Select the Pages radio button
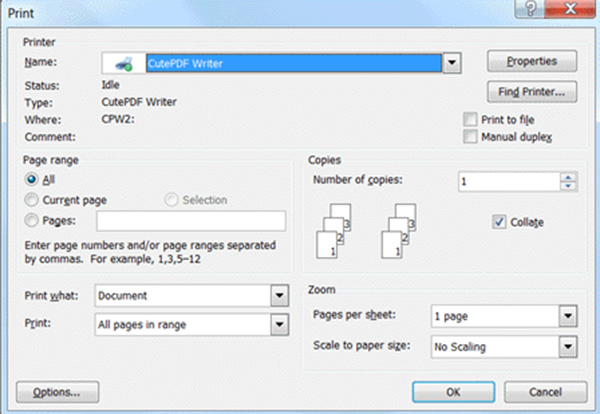 pyautogui.click(x=31, y=220)
